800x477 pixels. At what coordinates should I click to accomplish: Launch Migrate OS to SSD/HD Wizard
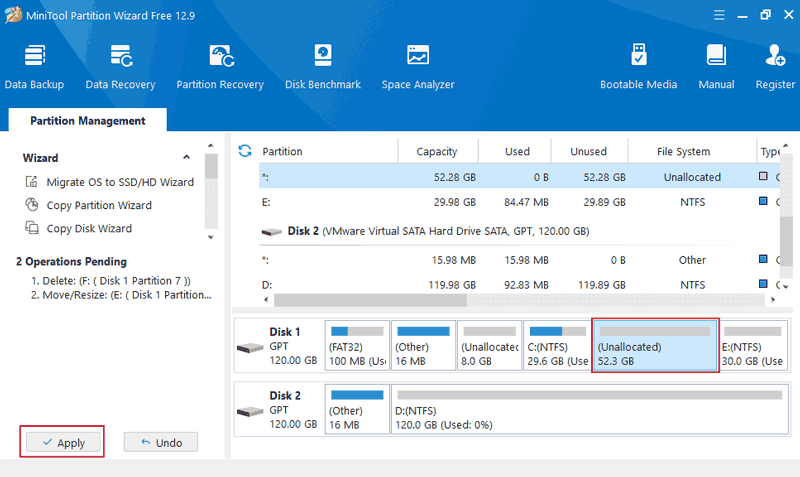coord(119,182)
